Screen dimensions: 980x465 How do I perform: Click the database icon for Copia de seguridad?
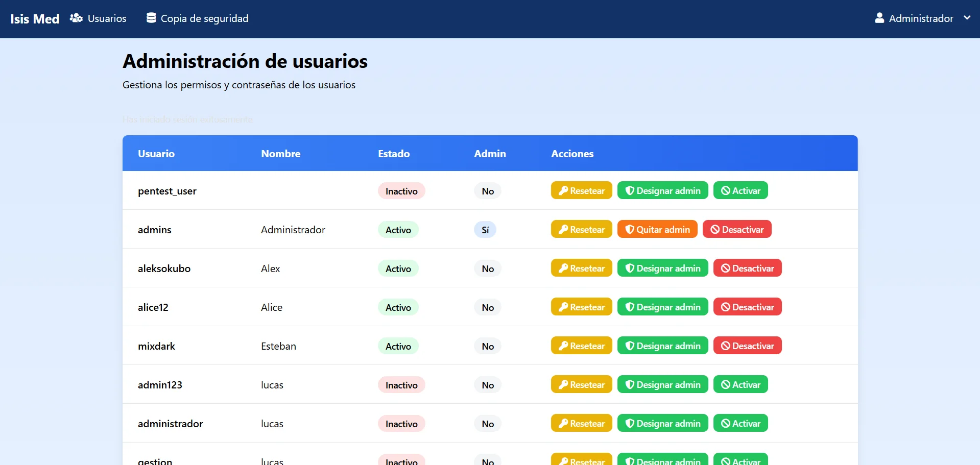click(151, 18)
